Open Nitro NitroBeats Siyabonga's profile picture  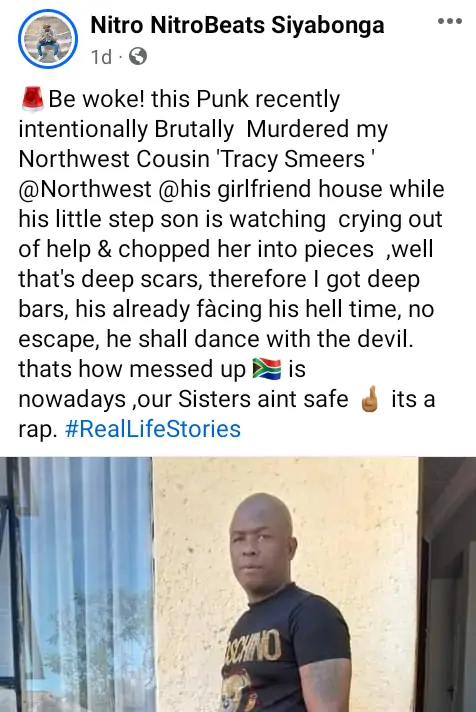(x=48, y=39)
